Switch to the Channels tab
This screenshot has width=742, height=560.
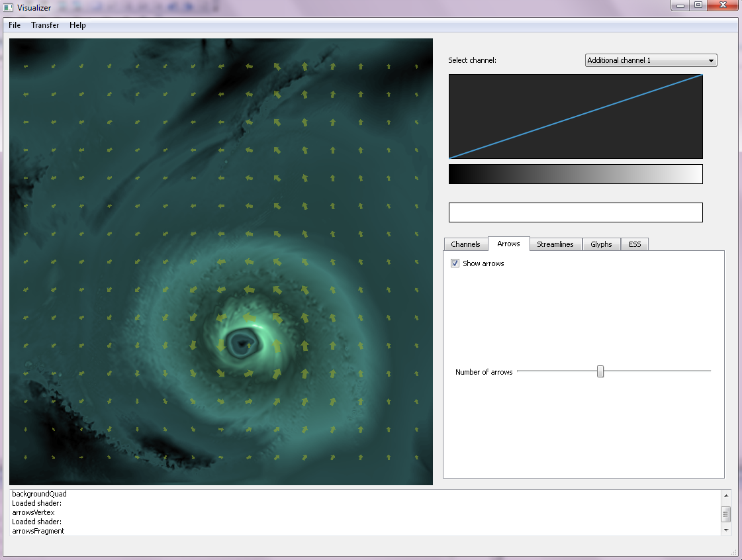(465, 244)
